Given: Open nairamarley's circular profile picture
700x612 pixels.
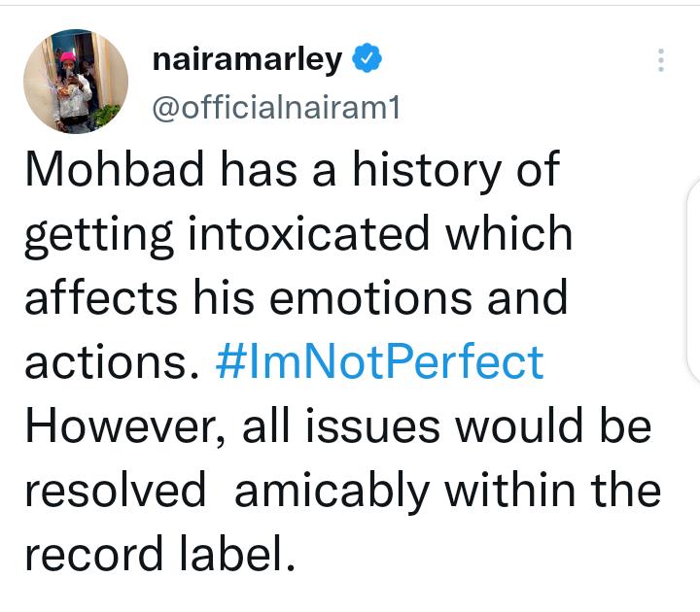Looking at the screenshot, I should pyautogui.click(x=76, y=82).
